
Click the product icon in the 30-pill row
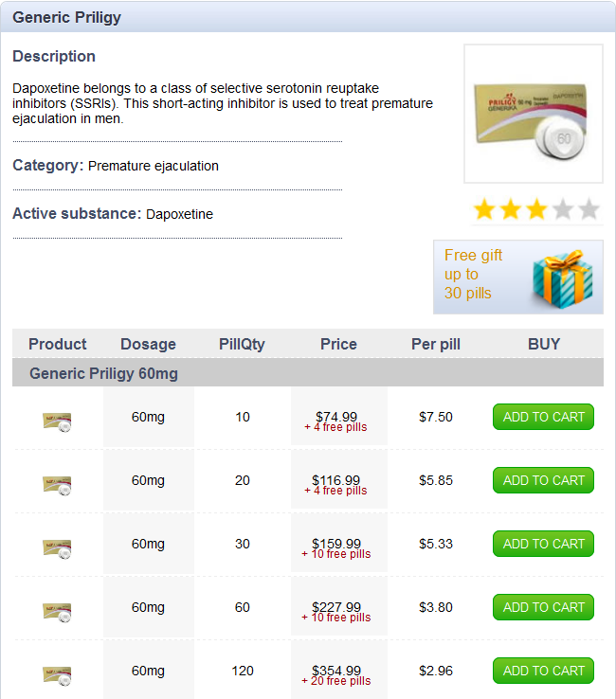tap(57, 548)
